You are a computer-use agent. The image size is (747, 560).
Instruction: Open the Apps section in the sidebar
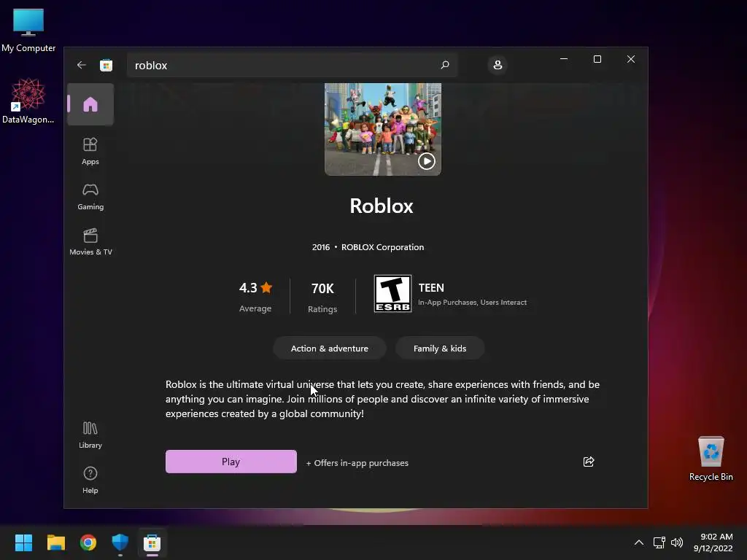click(90, 151)
